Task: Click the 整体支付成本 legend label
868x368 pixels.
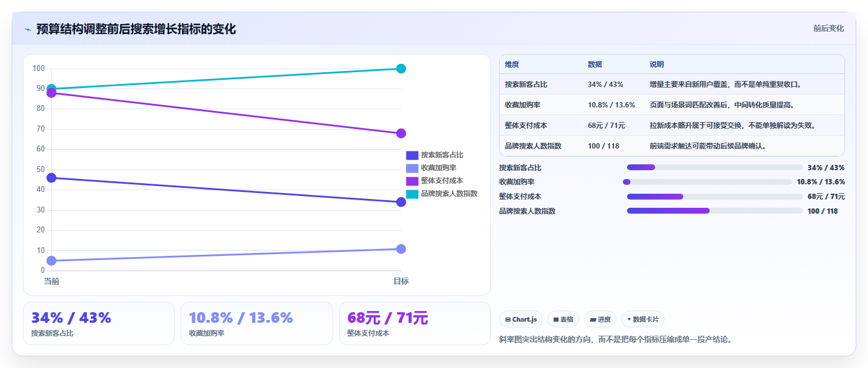Action: coord(442,181)
